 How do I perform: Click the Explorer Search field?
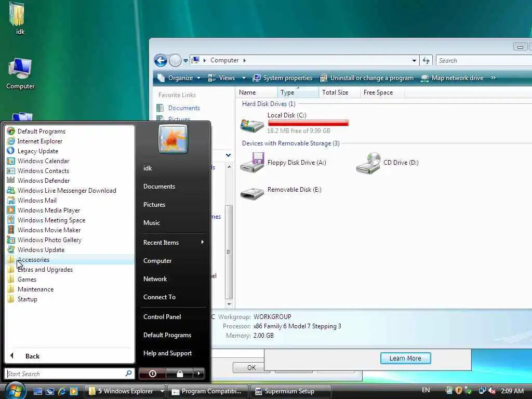coord(484,60)
